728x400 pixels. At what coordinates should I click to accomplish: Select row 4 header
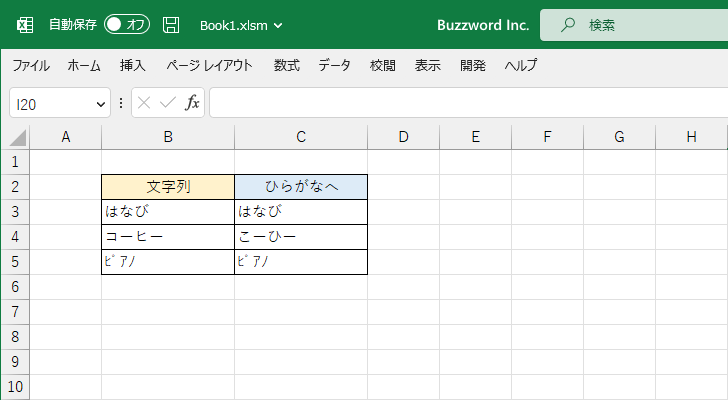15,237
